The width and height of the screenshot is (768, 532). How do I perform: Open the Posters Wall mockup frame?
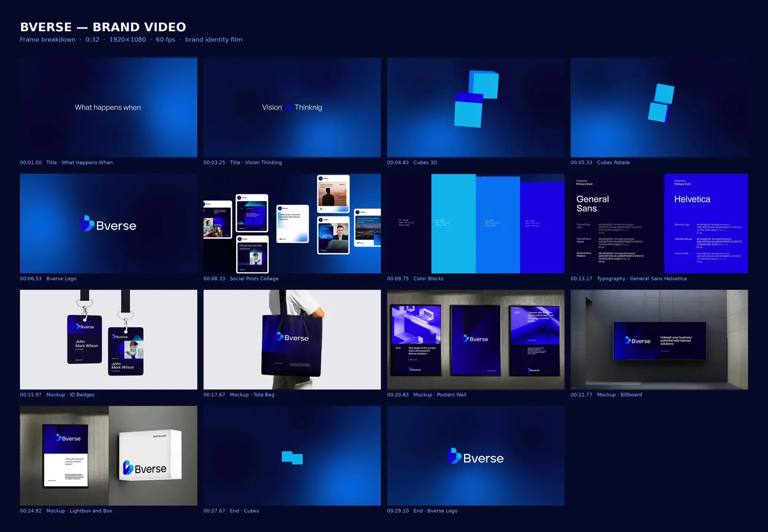[x=476, y=340]
